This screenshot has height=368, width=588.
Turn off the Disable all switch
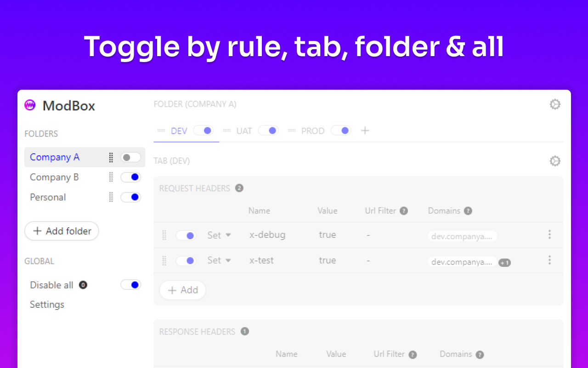point(130,284)
